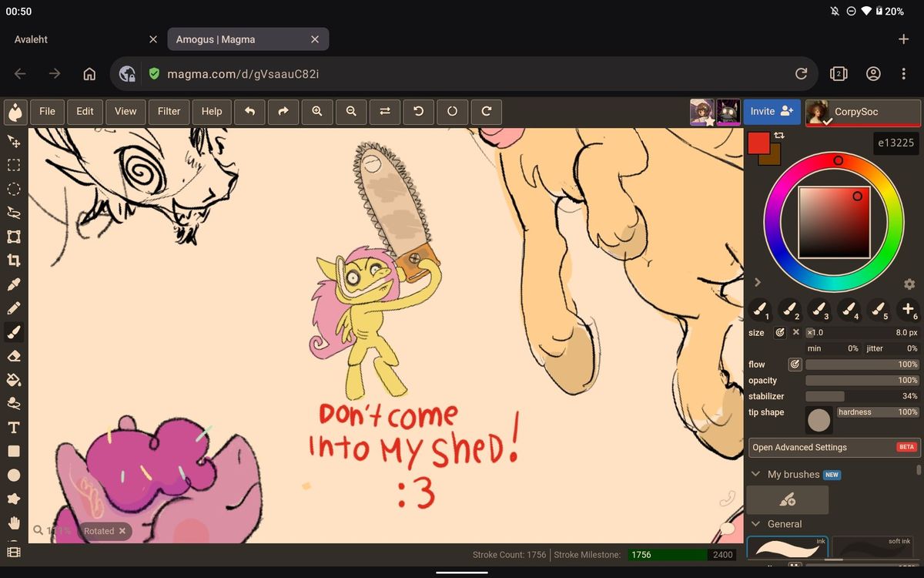Select the Move/transform pointer tool
The width and height of the screenshot is (924, 578).
(13, 141)
